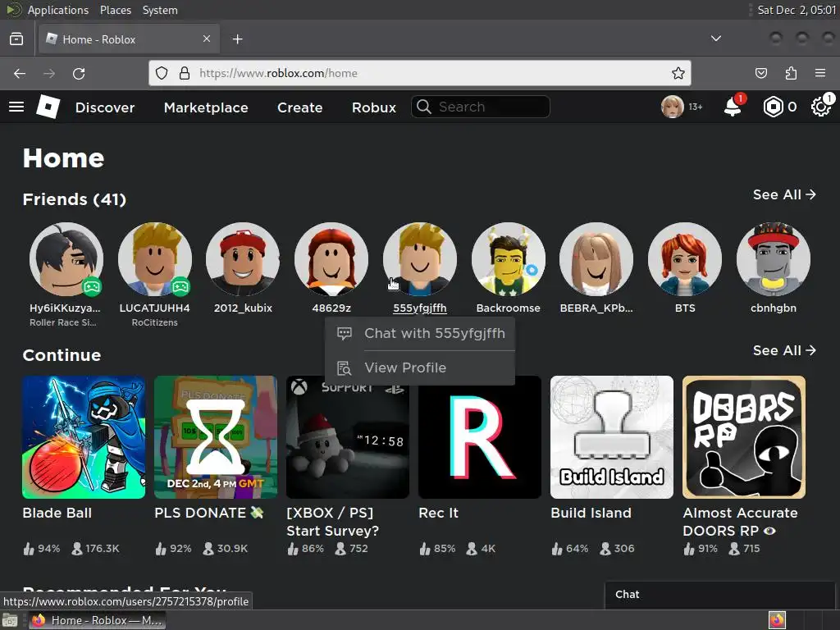Image resolution: width=840 pixels, height=630 pixels.
Task: Click LUCATJUHH4's in-game status badge
Action: coord(180,286)
